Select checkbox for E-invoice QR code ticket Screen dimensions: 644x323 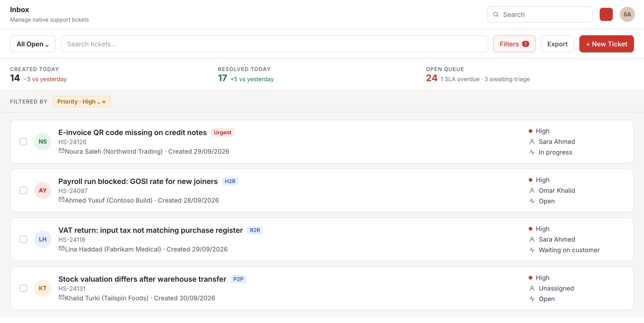[x=24, y=142]
